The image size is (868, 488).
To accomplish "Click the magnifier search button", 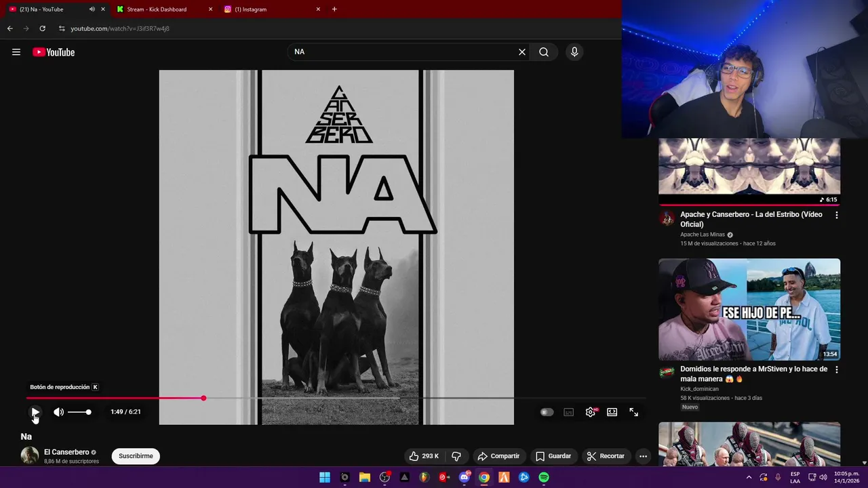I will click(x=544, y=52).
